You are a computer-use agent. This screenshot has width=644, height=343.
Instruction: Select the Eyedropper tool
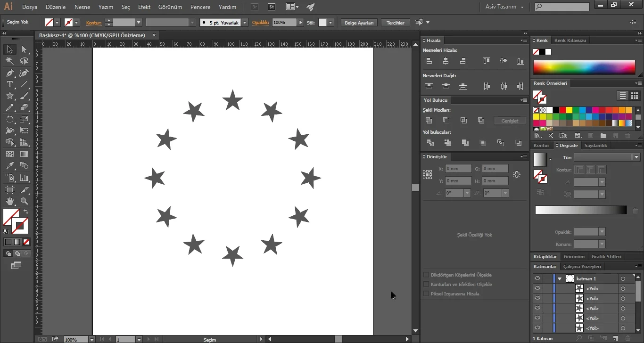tap(9, 165)
